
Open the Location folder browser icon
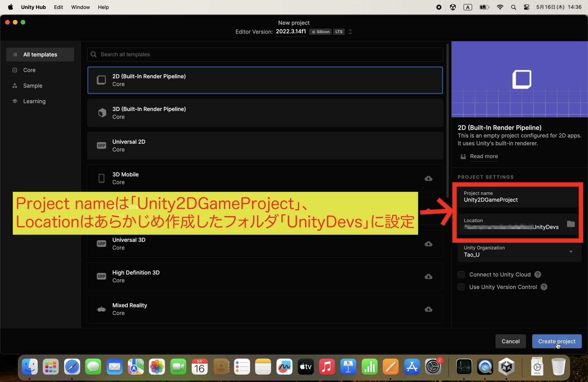[x=570, y=224]
